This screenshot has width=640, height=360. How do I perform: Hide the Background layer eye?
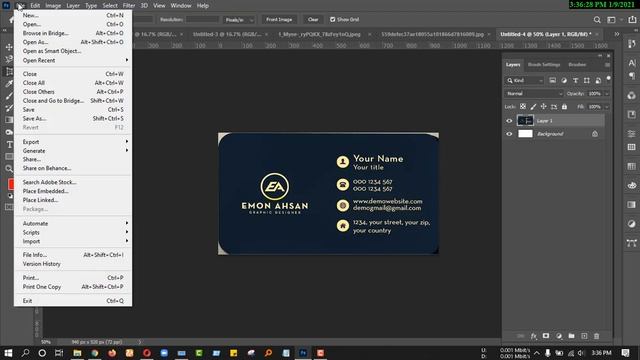tap(509, 134)
